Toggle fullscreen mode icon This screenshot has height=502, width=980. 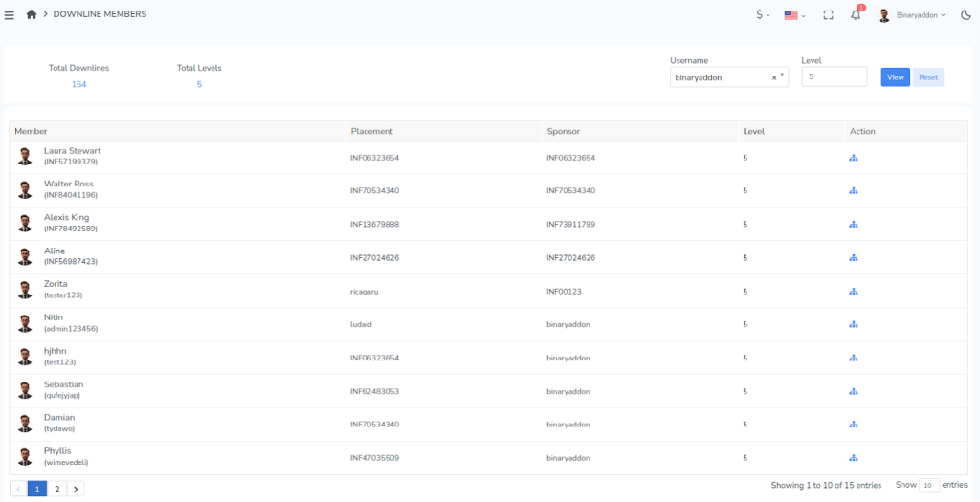[x=828, y=15]
